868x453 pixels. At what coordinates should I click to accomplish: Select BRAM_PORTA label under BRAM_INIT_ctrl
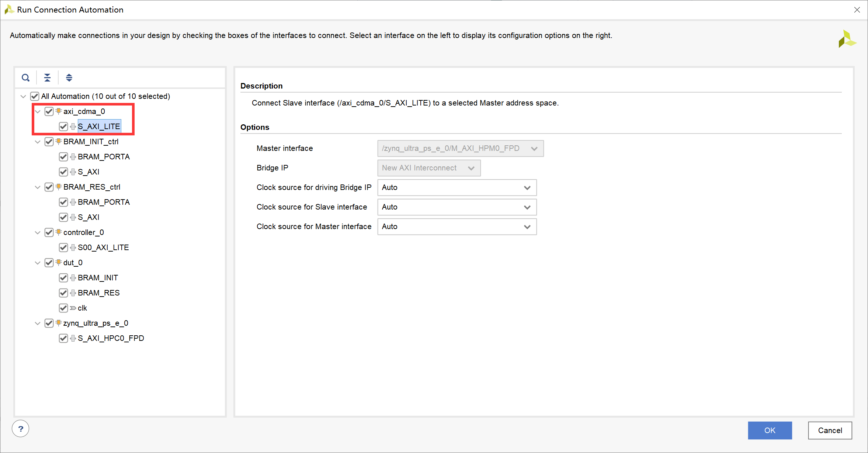click(104, 157)
